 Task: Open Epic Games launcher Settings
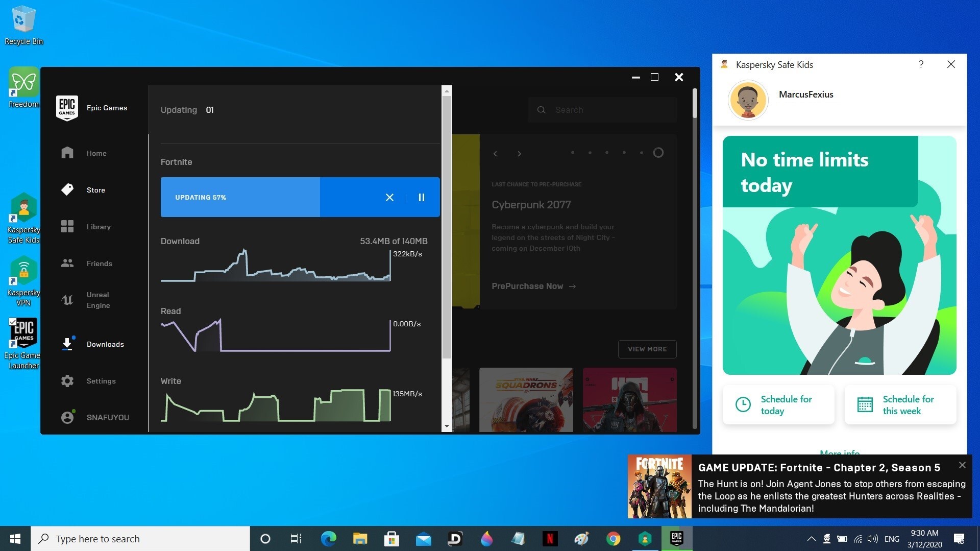(x=88, y=381)
